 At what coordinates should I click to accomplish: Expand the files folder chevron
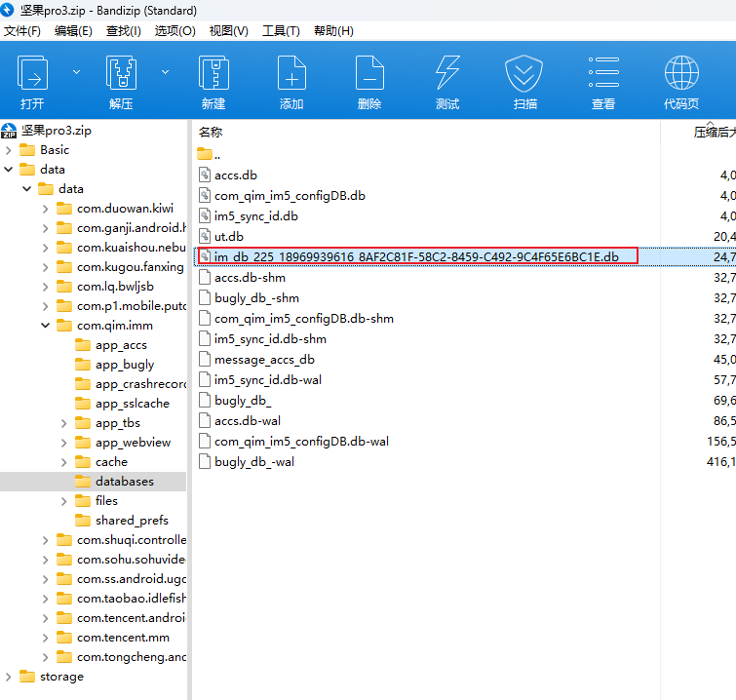pos(63,501)
